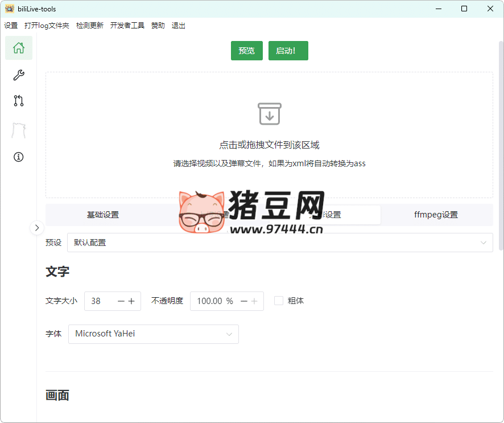Increase 文字大小 with the plus stepper

[132, 301]
